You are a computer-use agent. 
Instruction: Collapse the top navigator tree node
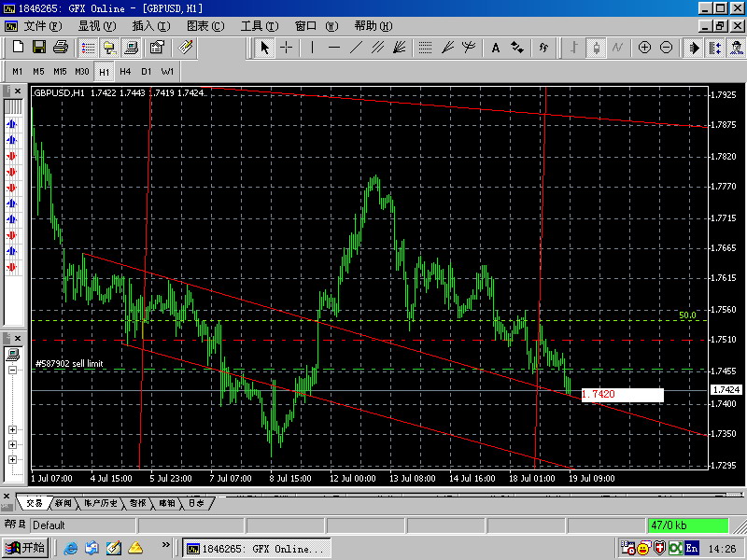pyautogui.click(x=13, y=371)
